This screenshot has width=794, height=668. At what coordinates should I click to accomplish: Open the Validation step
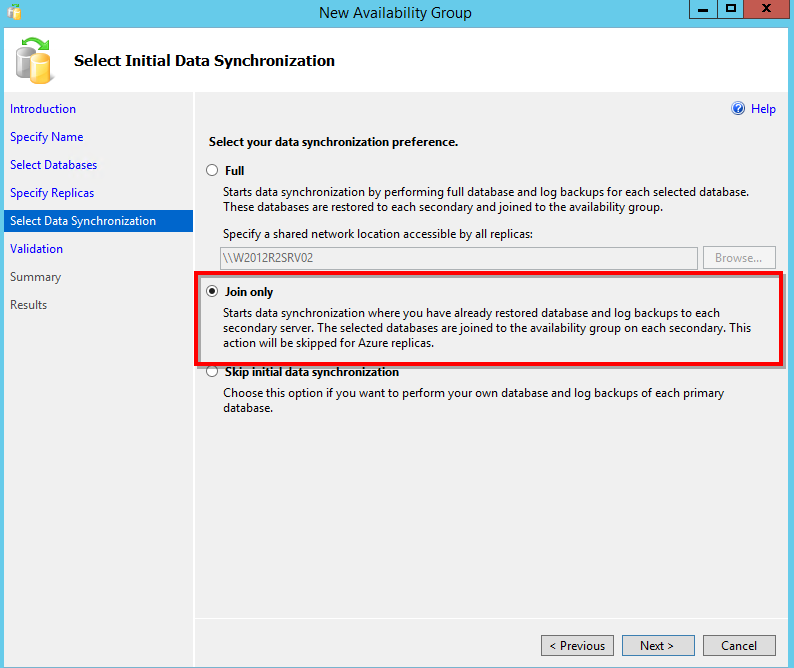37,249
